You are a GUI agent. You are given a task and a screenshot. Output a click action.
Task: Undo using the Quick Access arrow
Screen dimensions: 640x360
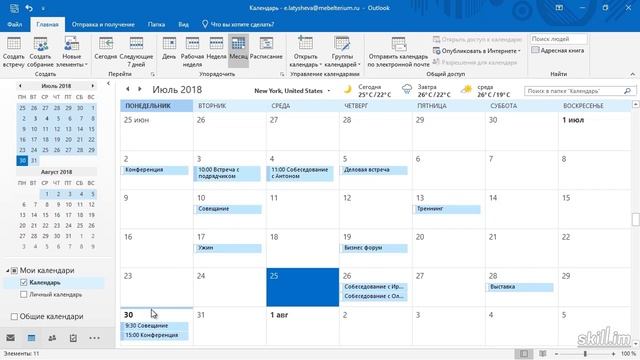(29, 8)
